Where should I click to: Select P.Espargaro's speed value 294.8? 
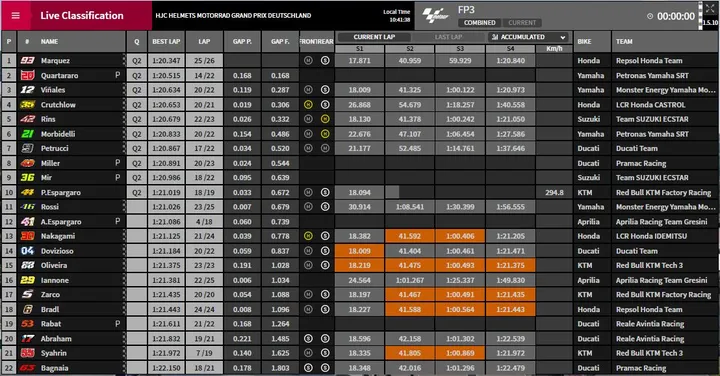pos(554,192)
